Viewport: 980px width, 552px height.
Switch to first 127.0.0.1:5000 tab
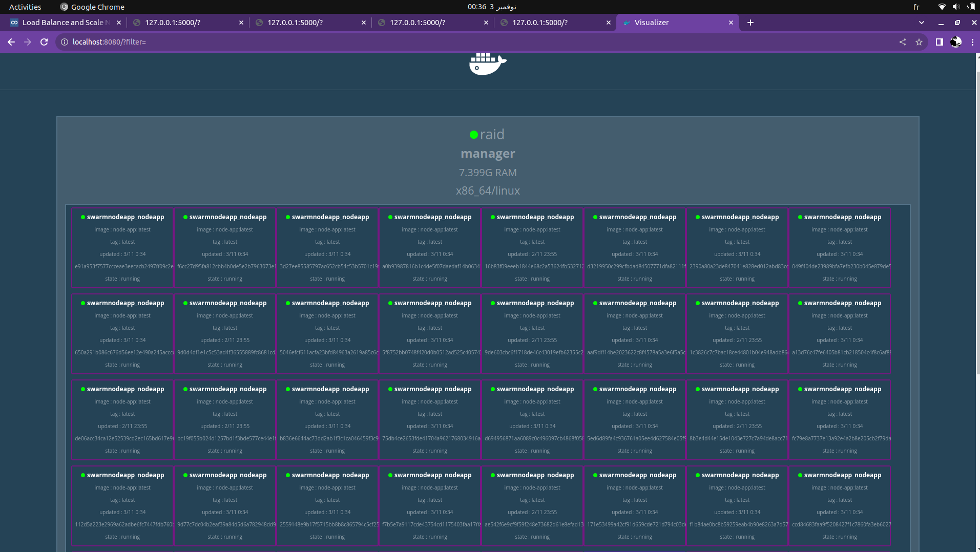(189, 23)
